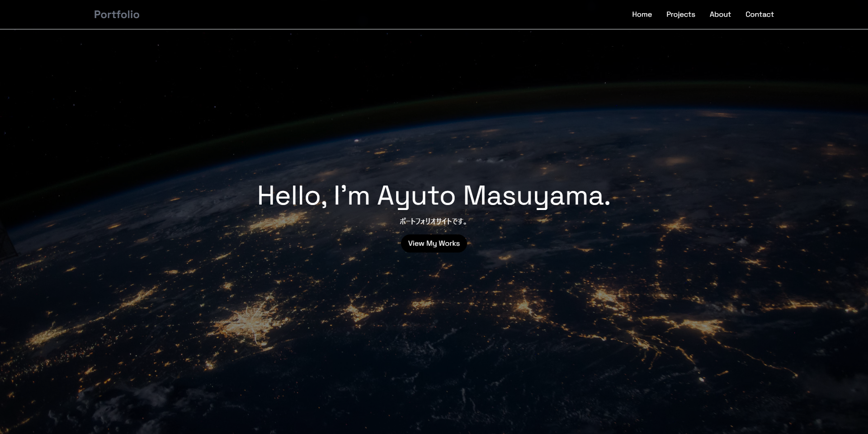Click the word "Works" on the hero button

[449, 243]
